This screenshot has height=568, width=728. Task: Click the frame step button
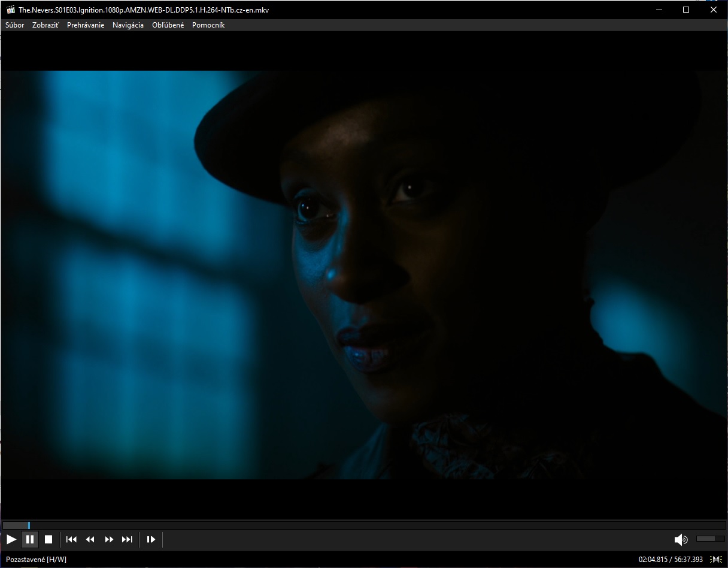pyautogui.click(x=151, y=539)
